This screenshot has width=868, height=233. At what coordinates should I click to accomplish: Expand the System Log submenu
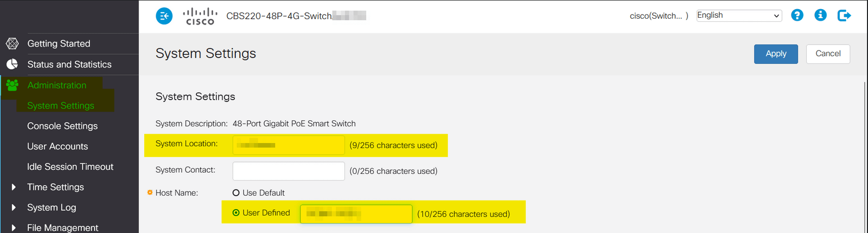14,207
